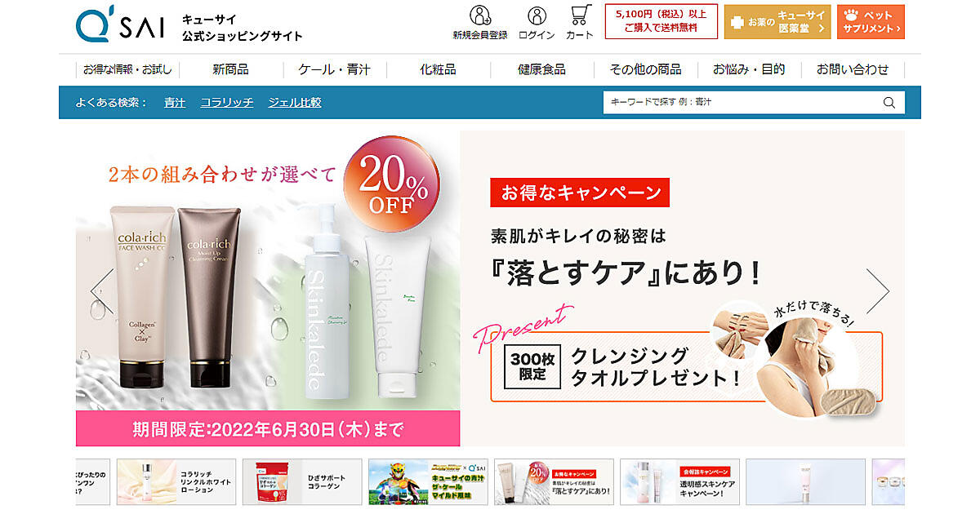The image size is (980, 514).
Task: Click the search magnifier icon
Action: [889, 102]
